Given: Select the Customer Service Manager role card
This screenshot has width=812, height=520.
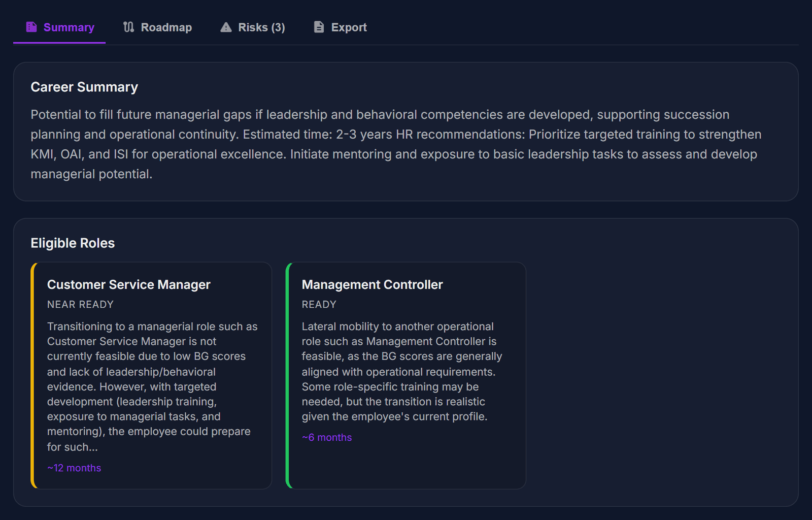Looking at the screenshot, I should click(x=151, y=375).
